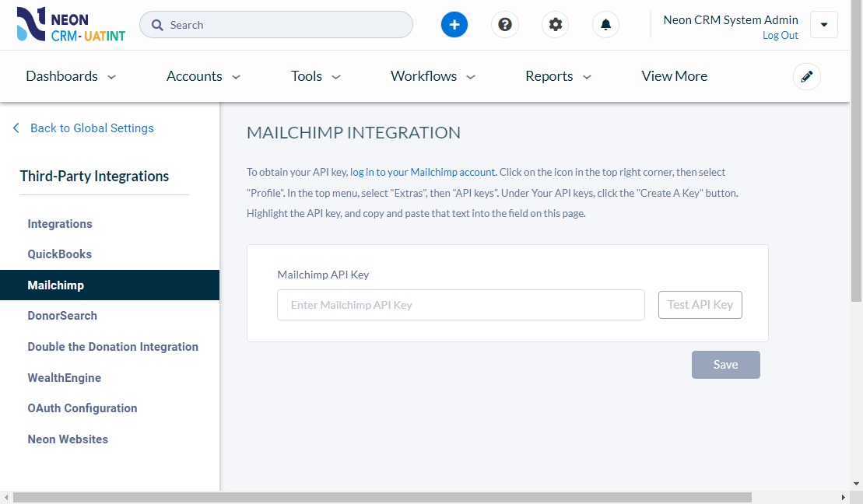Expand the Dashboards menu chevron
The image size is (863, 504).
pos(112,77)
